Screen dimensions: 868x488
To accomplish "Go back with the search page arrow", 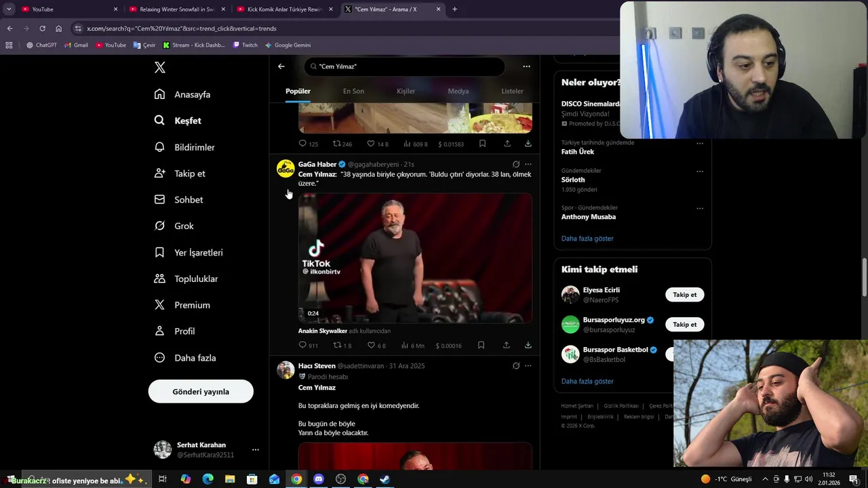I will coord(281,66).
